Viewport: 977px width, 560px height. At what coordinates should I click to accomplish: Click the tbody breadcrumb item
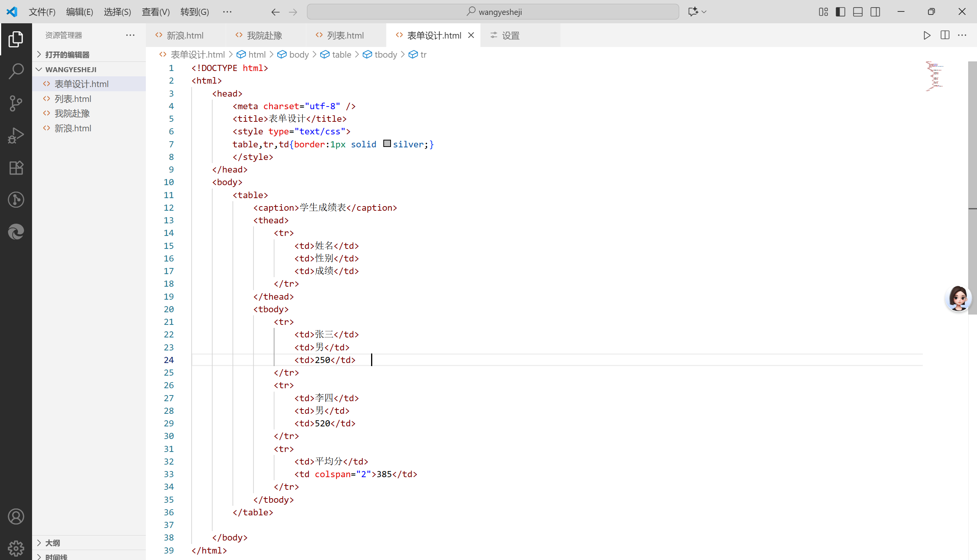[385, 55]
